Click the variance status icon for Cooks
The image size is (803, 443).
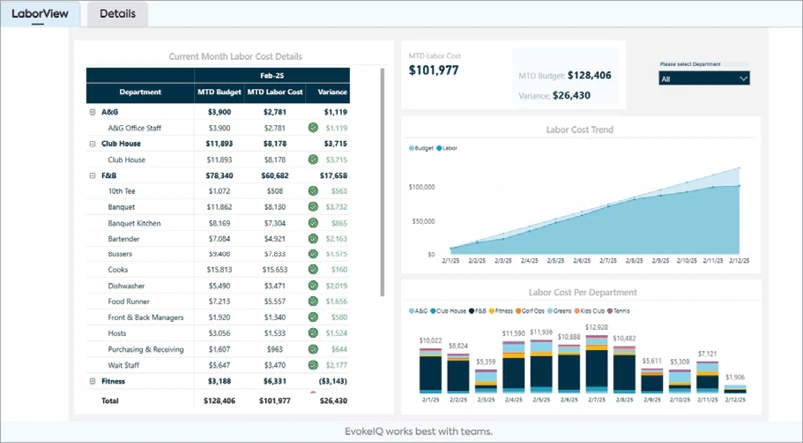point(313,270)
